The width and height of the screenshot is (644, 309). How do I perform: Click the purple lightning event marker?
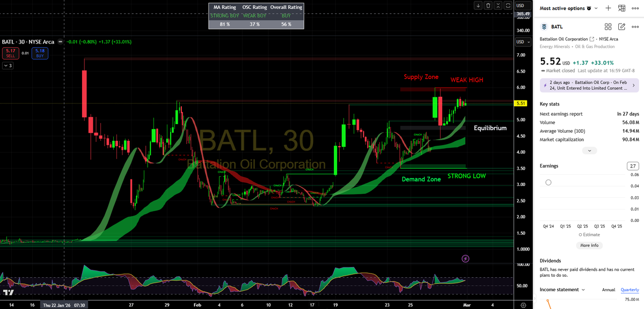(x=465, y=258)
